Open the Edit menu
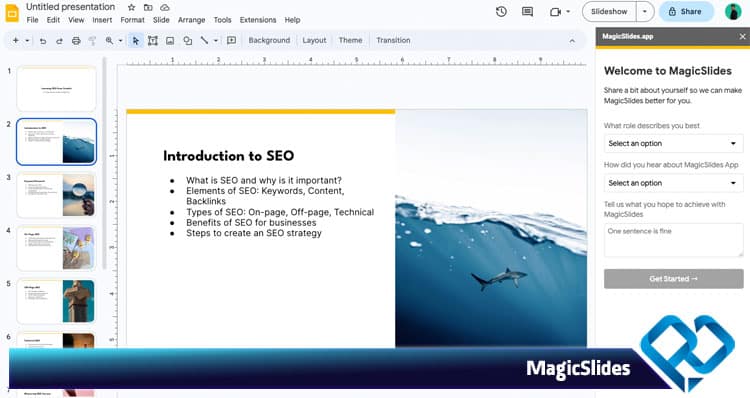Screen dimensions: 750x398 (53, 20)
